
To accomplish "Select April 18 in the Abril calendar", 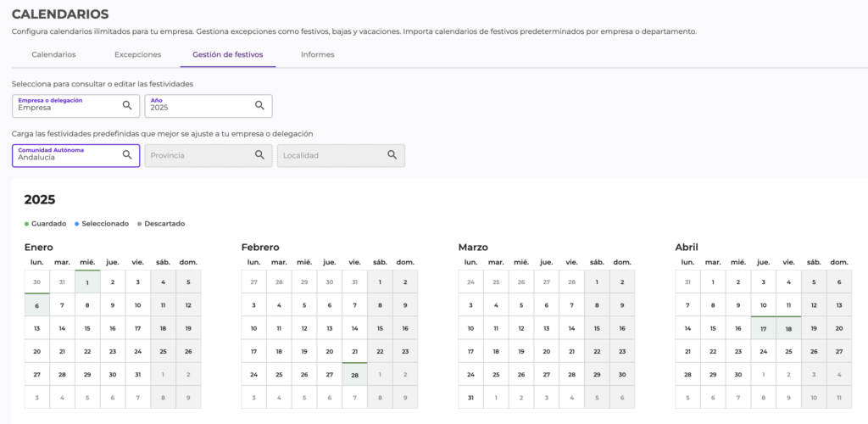I will pyautogui.click(x=789, y=328).
